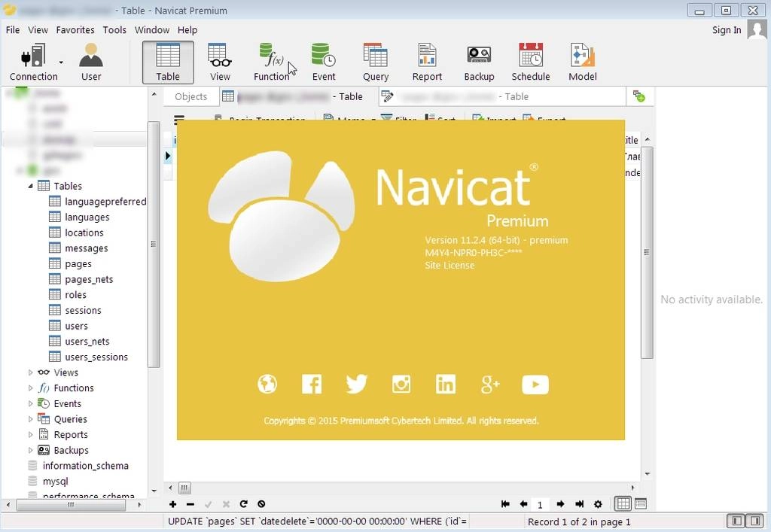Toggle the left navigation pane visibility
The height and width of the screenshot is (532, 771).
(736, 521)
